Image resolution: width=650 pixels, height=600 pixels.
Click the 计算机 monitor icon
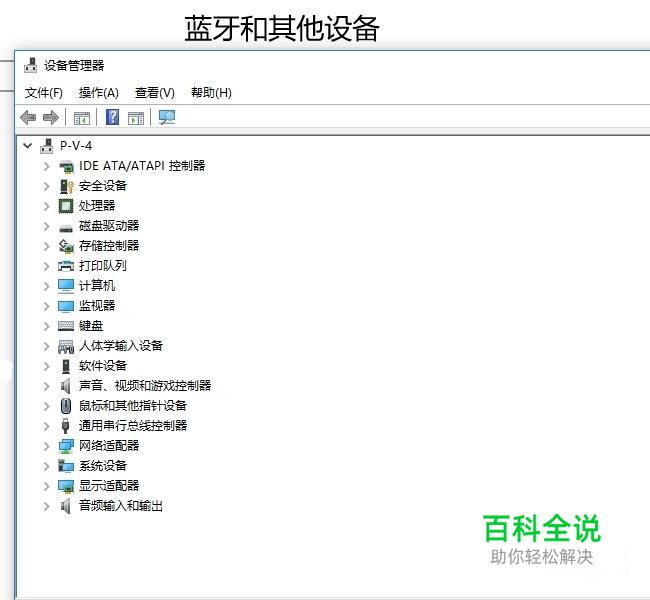pyautogui.click(x=66, y=286)
